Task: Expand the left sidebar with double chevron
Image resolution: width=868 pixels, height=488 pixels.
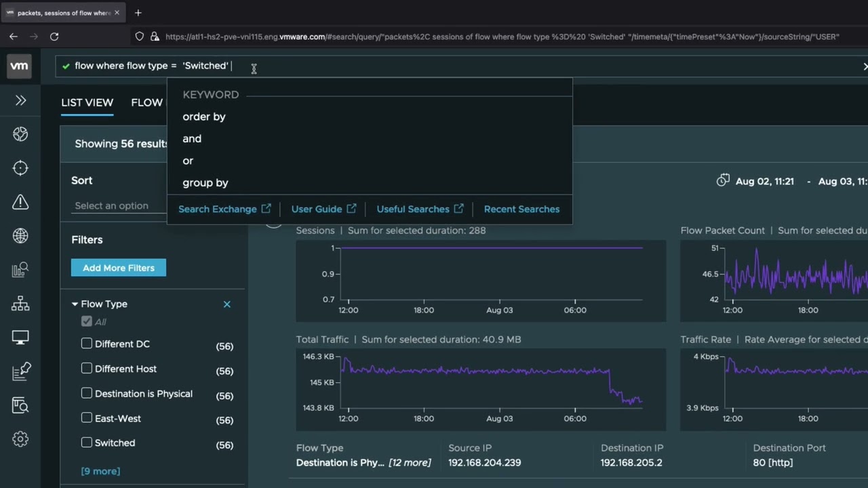Action: (x=20, y=100)
